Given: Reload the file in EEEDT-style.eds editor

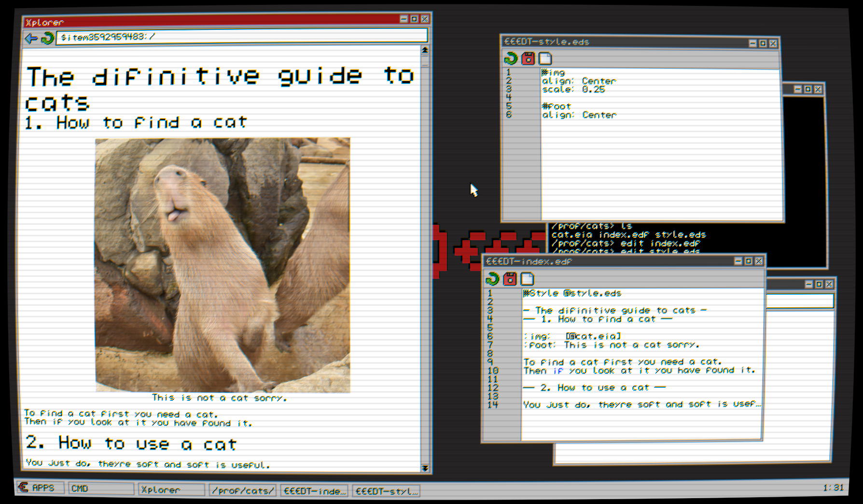Looking at the screenshot, I should coord(510,59).
